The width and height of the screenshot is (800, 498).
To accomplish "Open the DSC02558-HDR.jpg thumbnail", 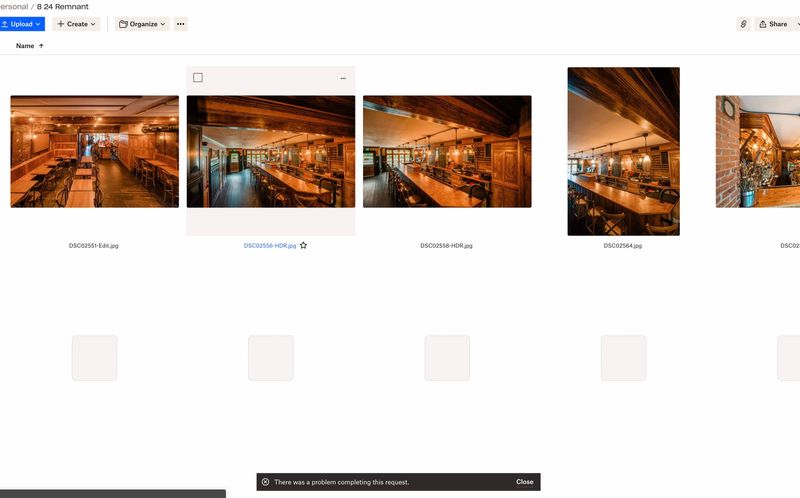I will (x=447, y=152).
